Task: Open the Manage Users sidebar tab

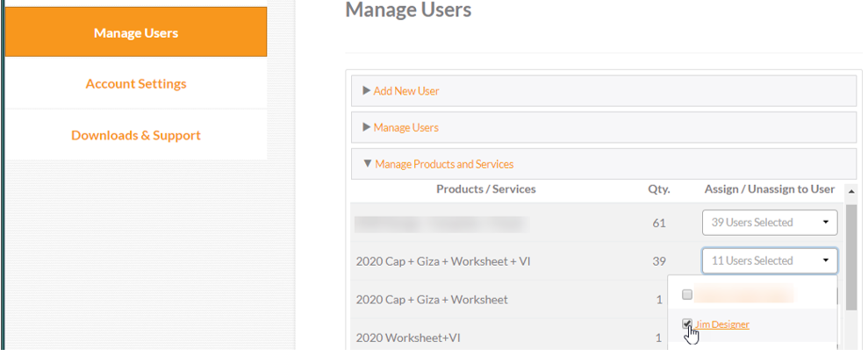Action: (136, 32)
